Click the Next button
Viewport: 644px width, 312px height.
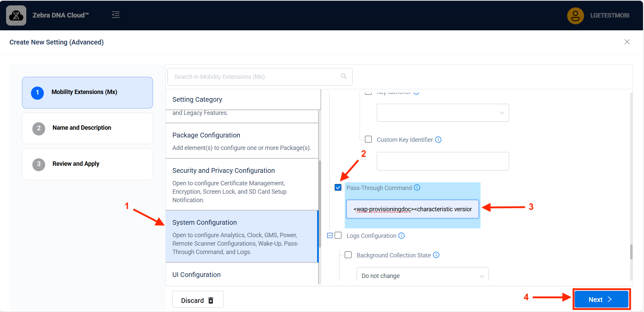(x=601, y=299)
